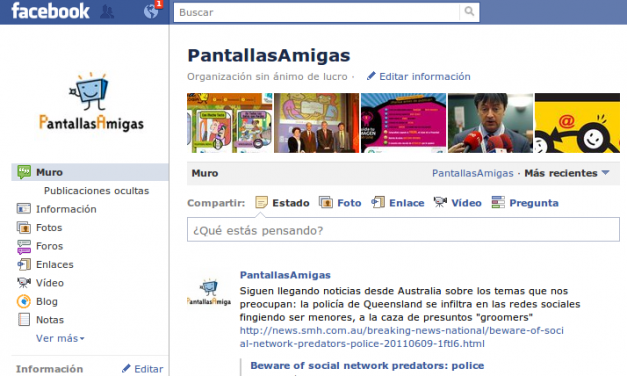Image resolution: width=627 pixels, height=376 pixels.
Task: Click the pencil icon by Editar información
Action: 371,76
